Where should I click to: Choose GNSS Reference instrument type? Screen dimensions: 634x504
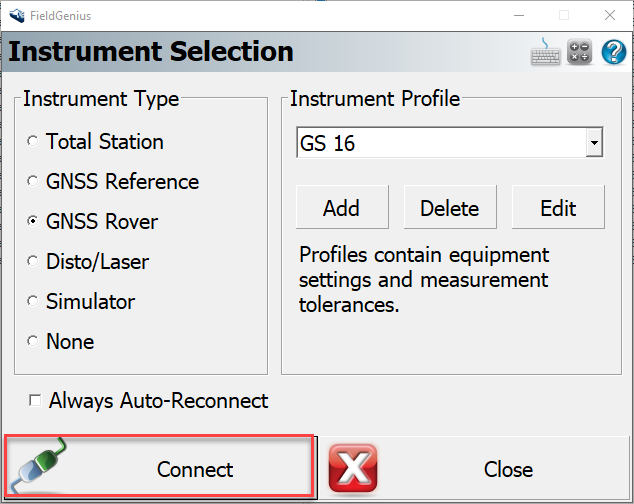tap(33, 182)
